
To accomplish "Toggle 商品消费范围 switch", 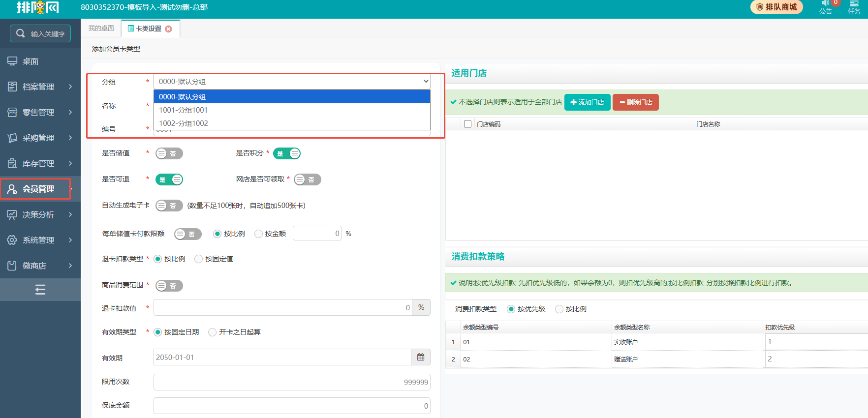I will 169,286.
